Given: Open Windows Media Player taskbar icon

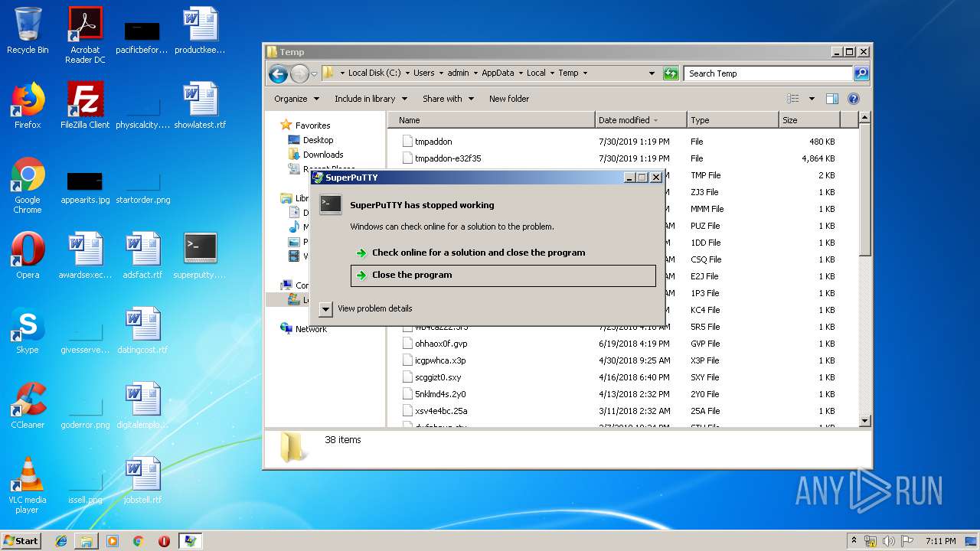Looking at the screenshot, I should click(x=113, y=541).
